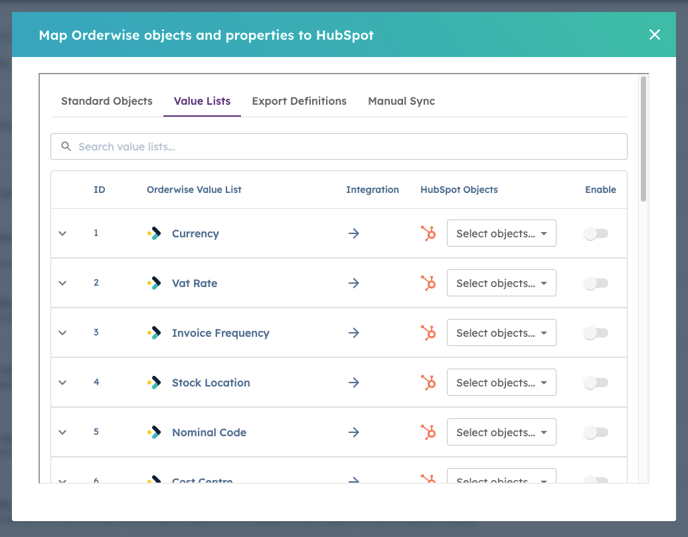Open Select objects dropdown for Nominal Code
The width and height of the screenshot is (688, 537).
pos(502,432)
